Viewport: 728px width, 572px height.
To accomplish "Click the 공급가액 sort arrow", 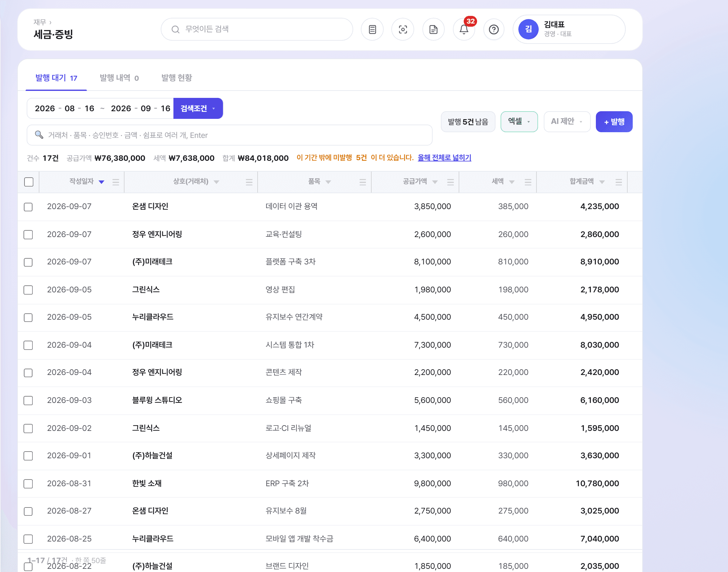I will tap(435, 182).
